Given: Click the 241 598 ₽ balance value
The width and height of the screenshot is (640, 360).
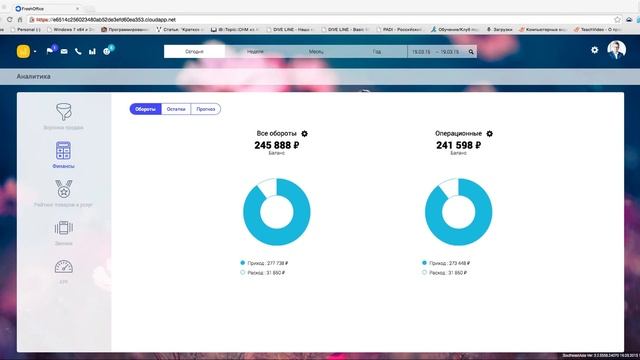Looking at the screenshot, I should point(458,145).
